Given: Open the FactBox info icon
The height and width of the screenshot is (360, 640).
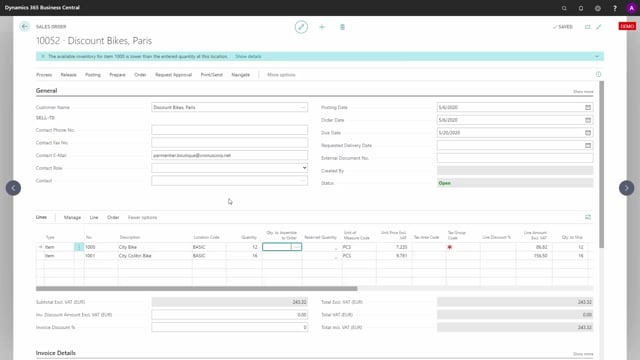Looking at the screenshot, I should tap(598, 74).
